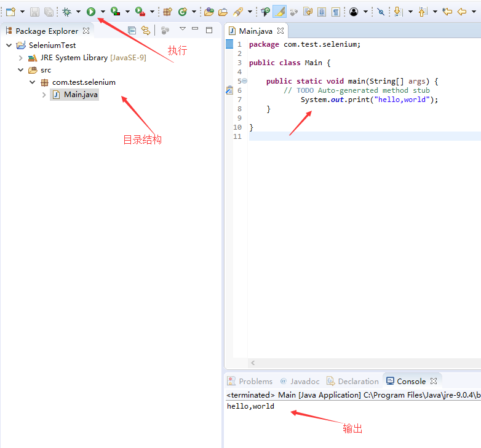Open the Package Explorer View Menu triangle
The image size is (481, 448).
(x=183, y=29)
